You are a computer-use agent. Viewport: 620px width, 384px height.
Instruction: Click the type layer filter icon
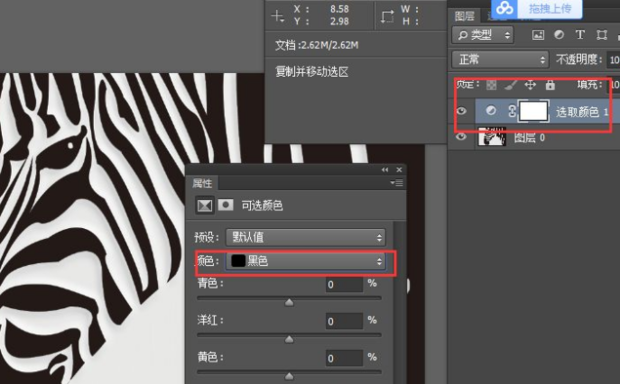coord(580,35)
